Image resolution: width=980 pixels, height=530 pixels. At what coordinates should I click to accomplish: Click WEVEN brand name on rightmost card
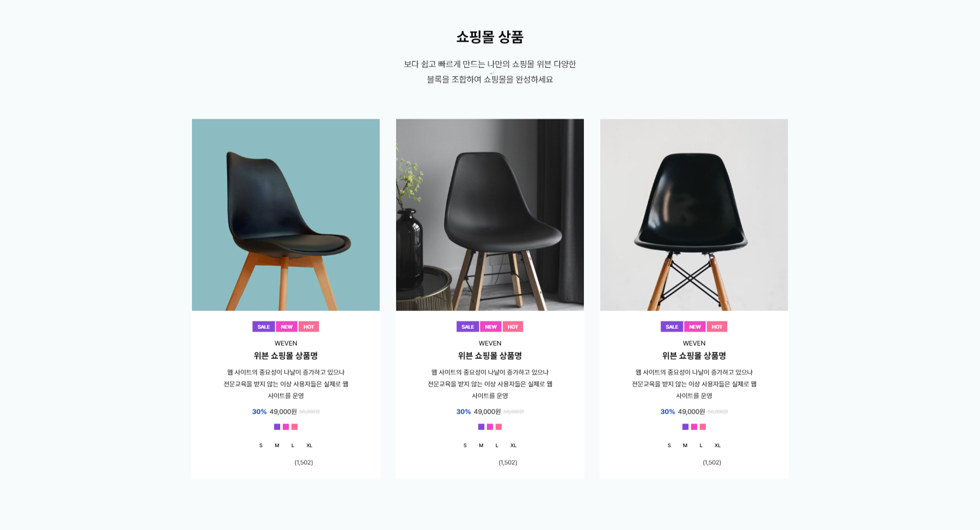694,343
